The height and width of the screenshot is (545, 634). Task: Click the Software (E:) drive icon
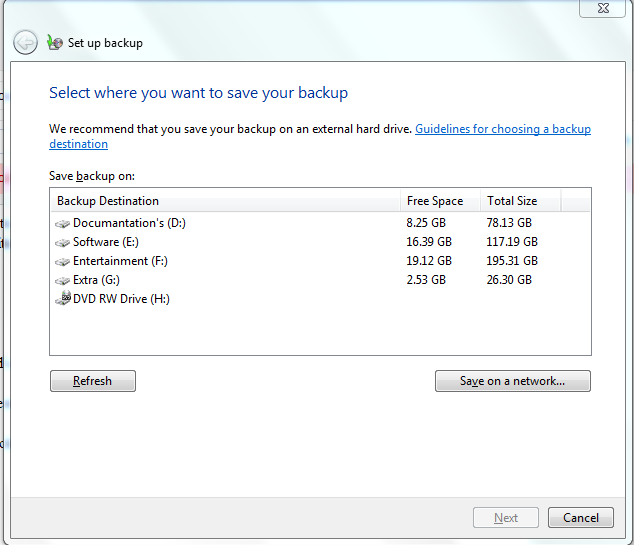[62, 243]
